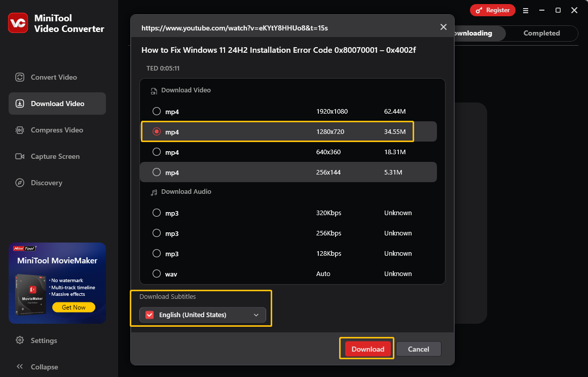Click the Cancel button

pyautogui.click(x=419, y=349)
